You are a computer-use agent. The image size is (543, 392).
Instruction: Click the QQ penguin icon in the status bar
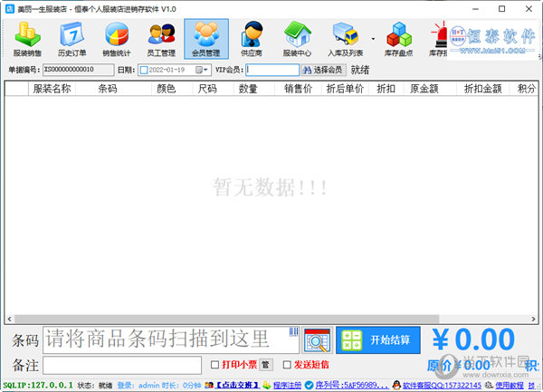coord(397,385)
